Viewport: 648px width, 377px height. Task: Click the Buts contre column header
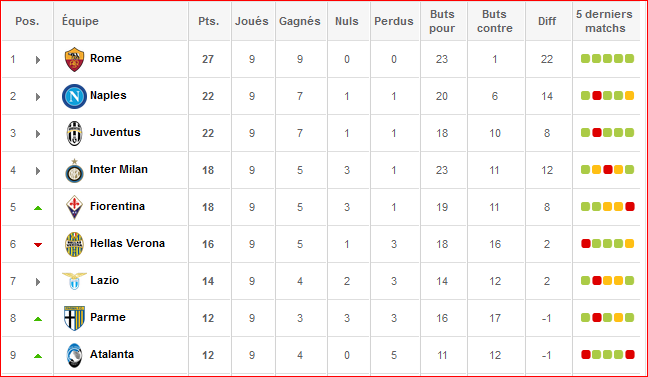coord(495,21)
